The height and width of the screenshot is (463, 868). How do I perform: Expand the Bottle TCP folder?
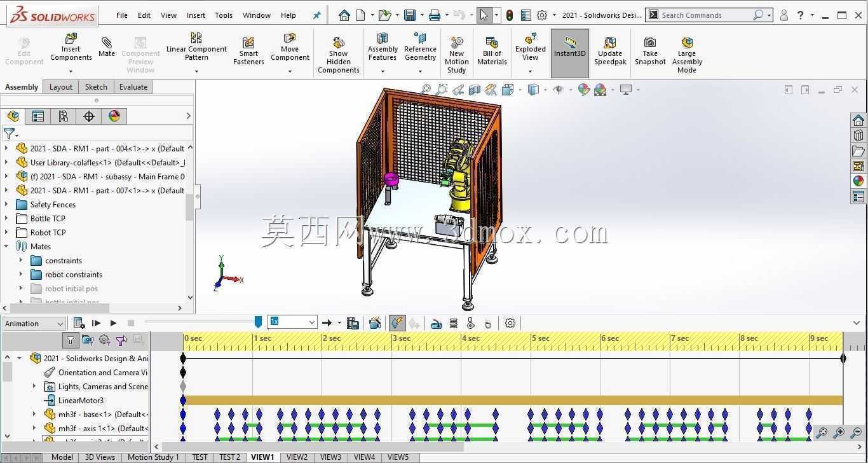pyautogui.click(x=7, y=219)
